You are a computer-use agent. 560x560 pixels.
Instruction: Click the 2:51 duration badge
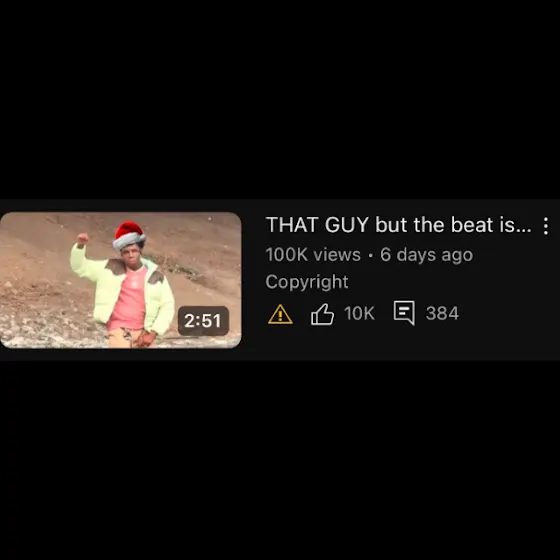point(203,320)
